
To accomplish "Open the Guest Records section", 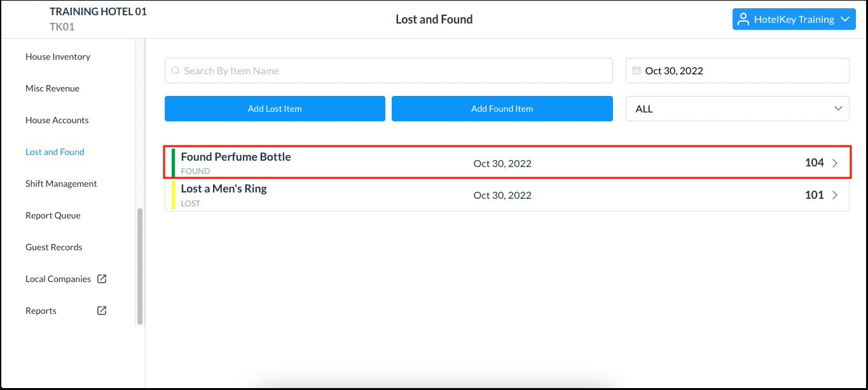I will pyautogui.click(x=53, y=247).
